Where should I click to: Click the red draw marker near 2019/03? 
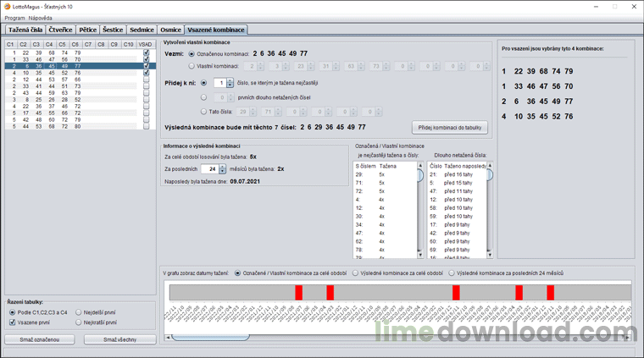point(519,293)
